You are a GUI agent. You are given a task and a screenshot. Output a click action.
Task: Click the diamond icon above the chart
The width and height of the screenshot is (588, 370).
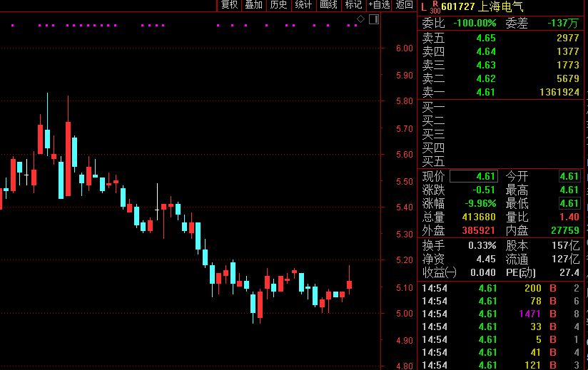click(360, 19)
